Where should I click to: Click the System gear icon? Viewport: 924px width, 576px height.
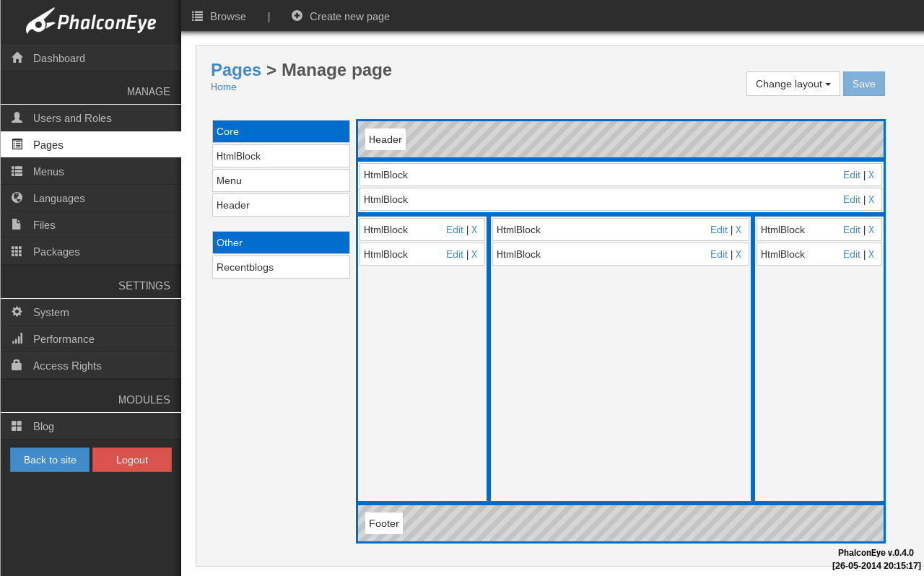point(17,312)
